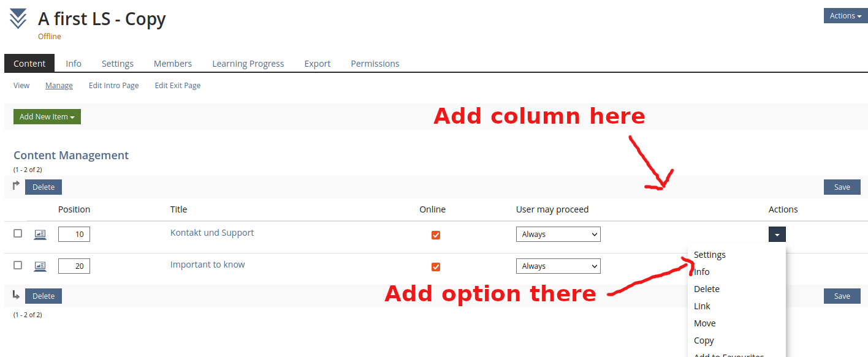This screenshot has width=868, height=357.
Task: Expand the Actions menu at top right
Action: point(845,16)
